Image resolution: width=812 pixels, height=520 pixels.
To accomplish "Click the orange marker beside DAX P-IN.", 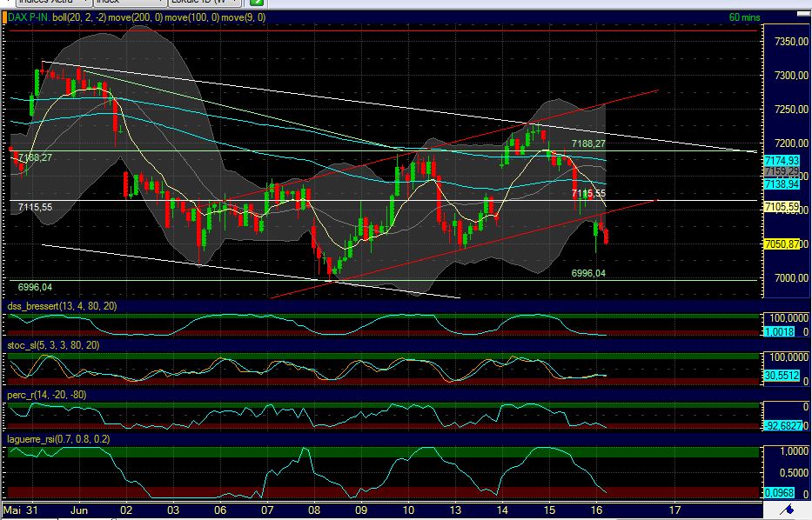I will (4, 17).
